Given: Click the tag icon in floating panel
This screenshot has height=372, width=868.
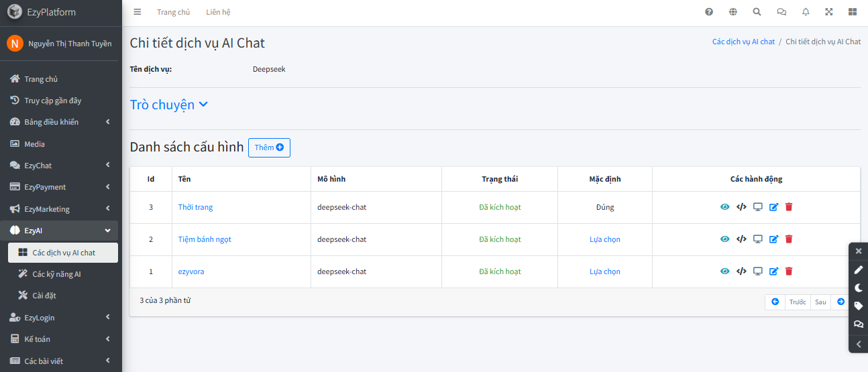Looking at the screenshot, I should click(x=859, y=306).
